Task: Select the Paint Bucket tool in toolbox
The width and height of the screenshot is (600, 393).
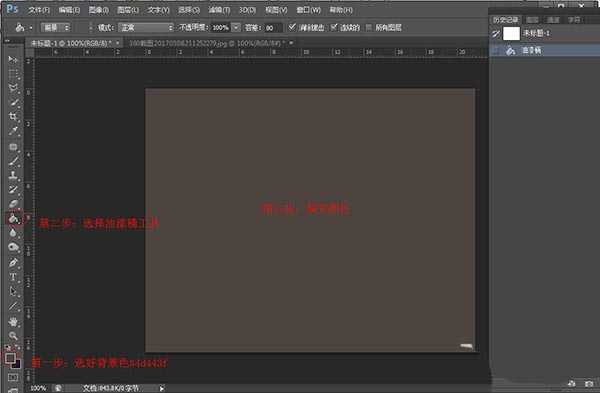Action: 13,219
